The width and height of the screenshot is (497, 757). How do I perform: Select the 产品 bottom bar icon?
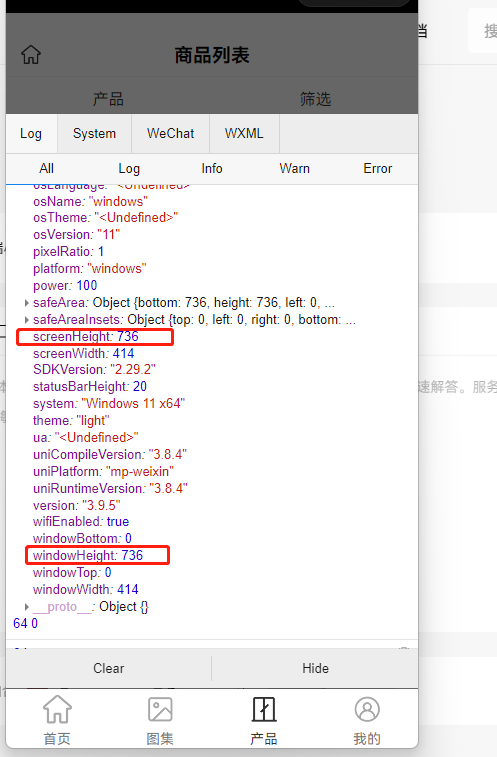[264, 710]
